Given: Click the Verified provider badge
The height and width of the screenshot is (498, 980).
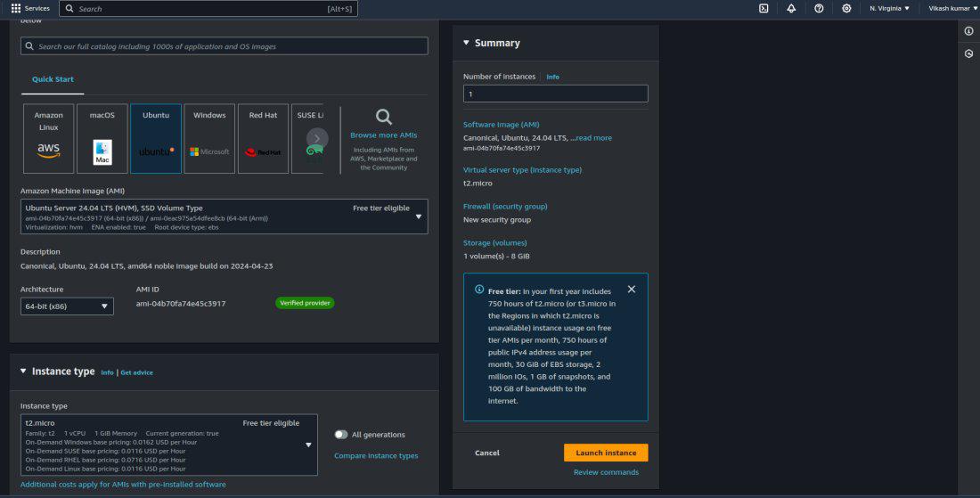Looking at the screenshot, I should (305, 303).
